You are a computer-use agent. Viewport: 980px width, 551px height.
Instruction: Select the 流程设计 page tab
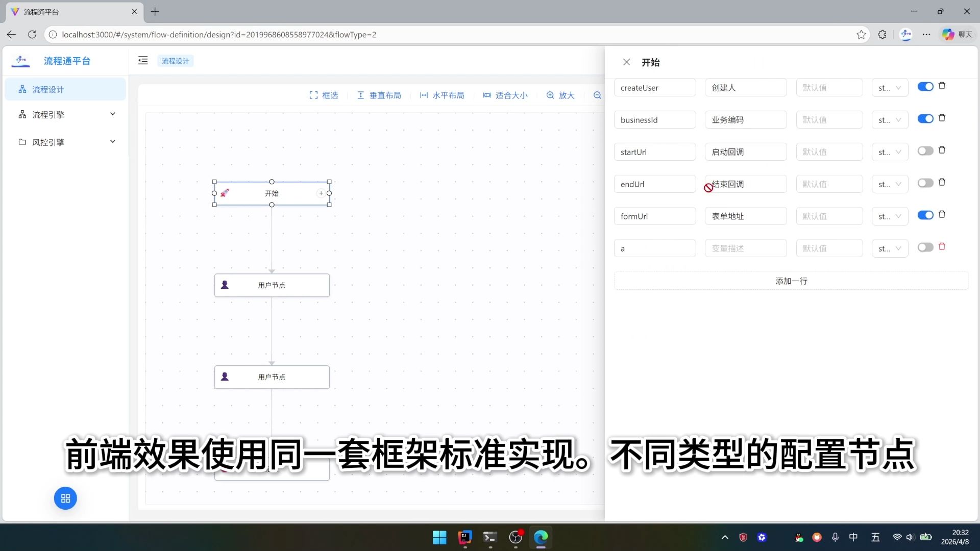pyautogui.click(x=175, y=61)
